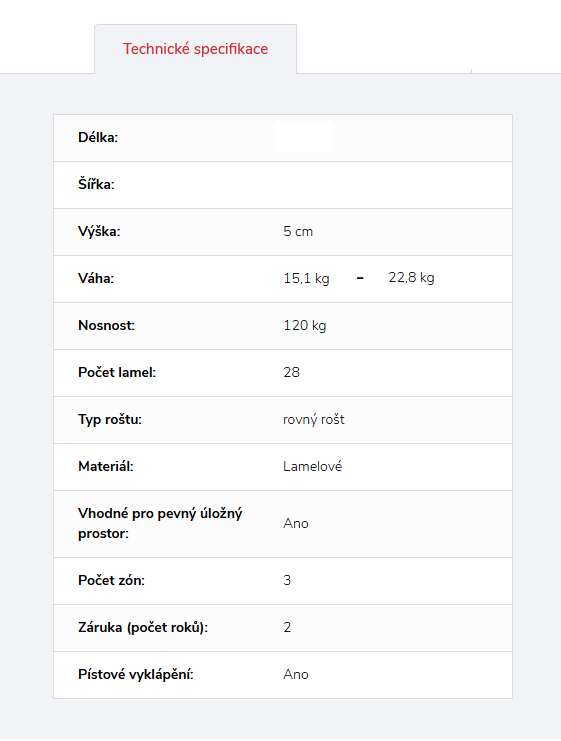Open the Technické specifikace tab
Image resolution: width=561 pixels, height=741 pixels.
pyautogui.click(x=196, y=49)
